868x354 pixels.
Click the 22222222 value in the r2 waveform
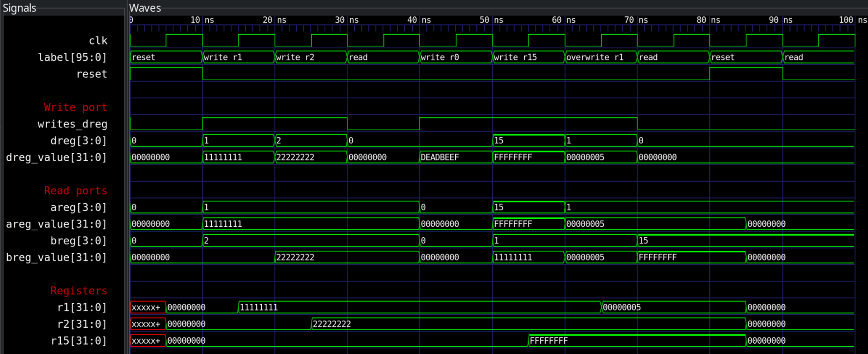(528, 324)
